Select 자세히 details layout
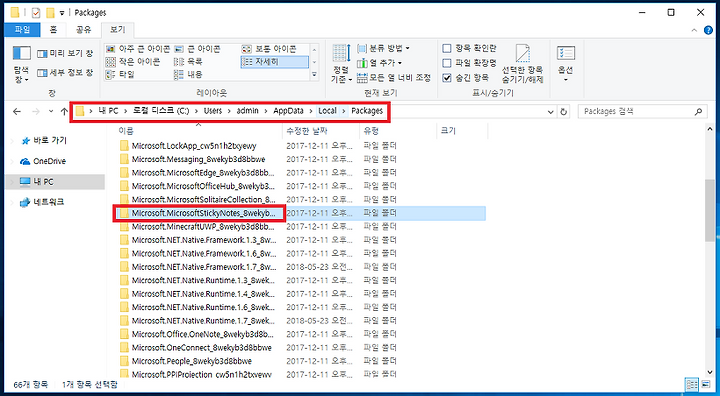This screenshot has width=720, height=396. (x=274, y=62)
